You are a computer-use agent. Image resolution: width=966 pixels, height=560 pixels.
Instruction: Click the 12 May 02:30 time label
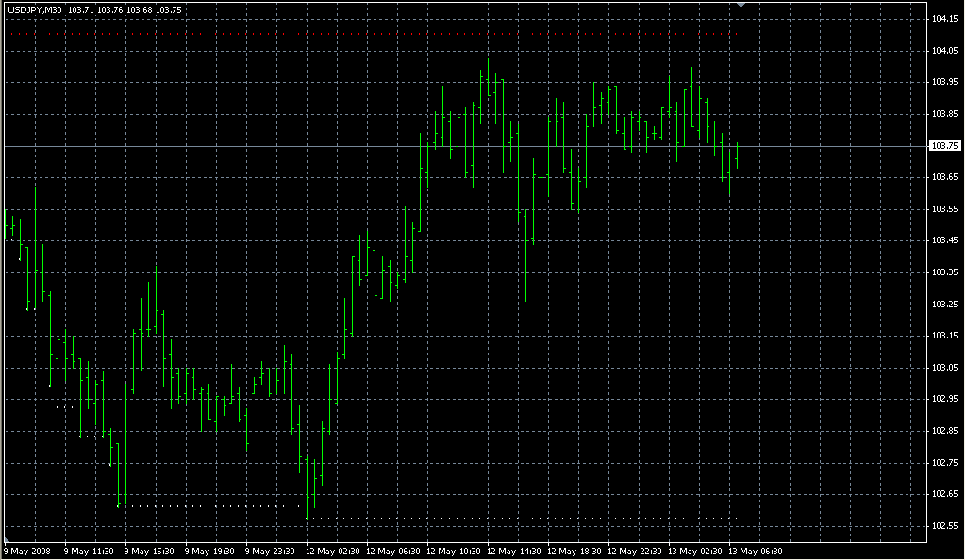pos(331,551)
